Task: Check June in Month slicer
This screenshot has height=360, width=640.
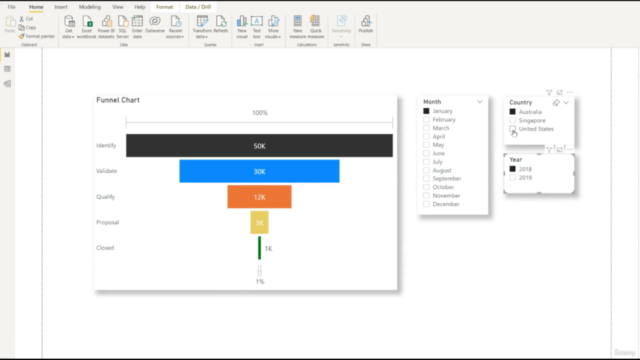Action: 426,153
